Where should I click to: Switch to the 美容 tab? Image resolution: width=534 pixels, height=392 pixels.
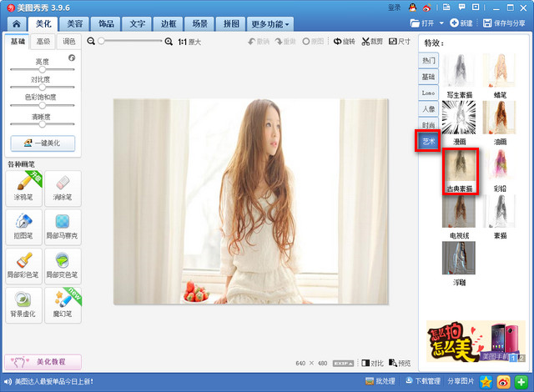(75, 24)
